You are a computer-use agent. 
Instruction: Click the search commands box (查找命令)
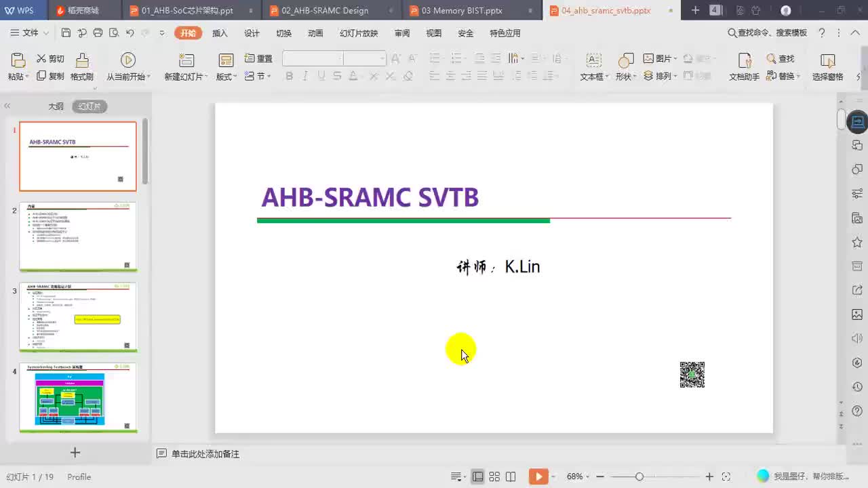(x=767, y=33)
